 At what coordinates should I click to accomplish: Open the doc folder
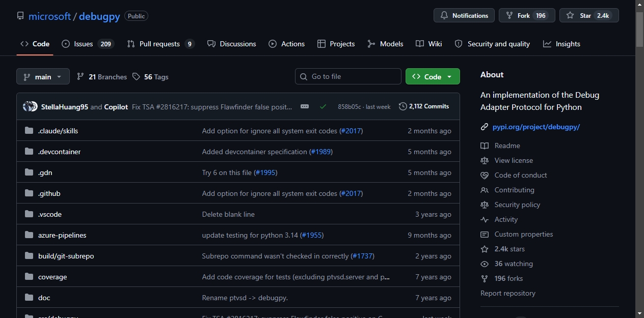click(44, 298)
